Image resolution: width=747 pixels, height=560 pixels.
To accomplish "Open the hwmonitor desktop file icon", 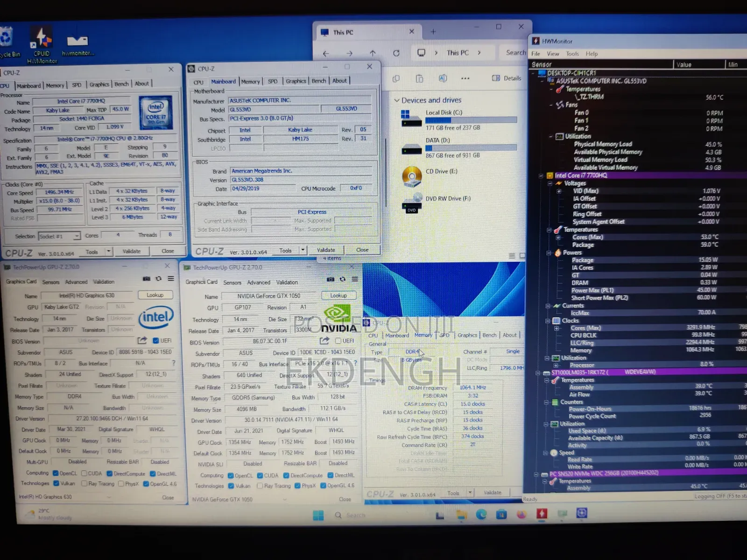I will (x=78, y=45).
